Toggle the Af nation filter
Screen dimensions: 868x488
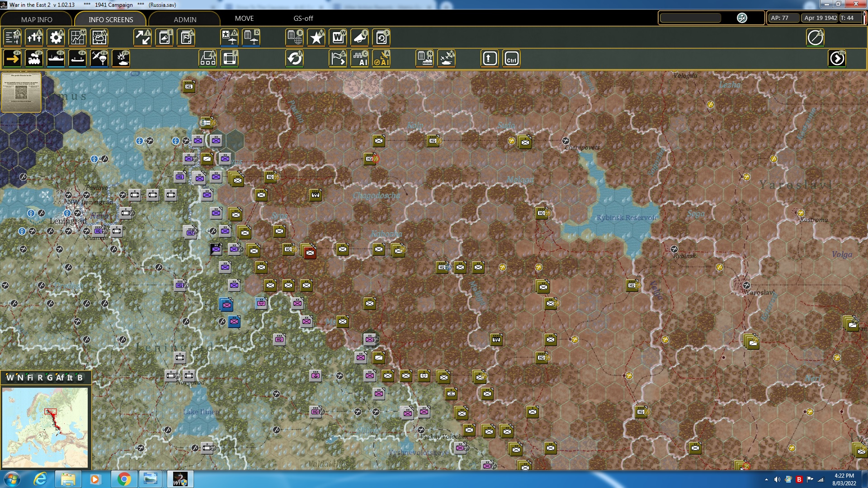click(60, 378)
